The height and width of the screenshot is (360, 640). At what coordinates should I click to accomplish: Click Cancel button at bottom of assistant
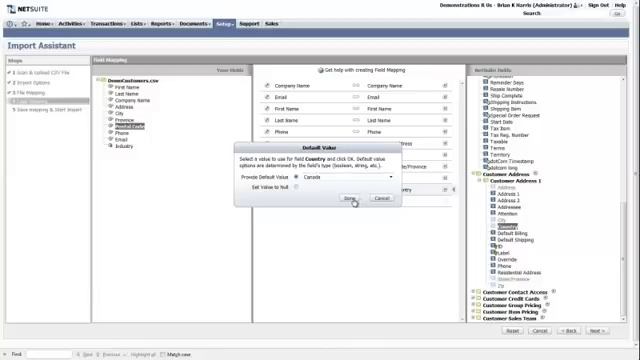coord(540,331)
